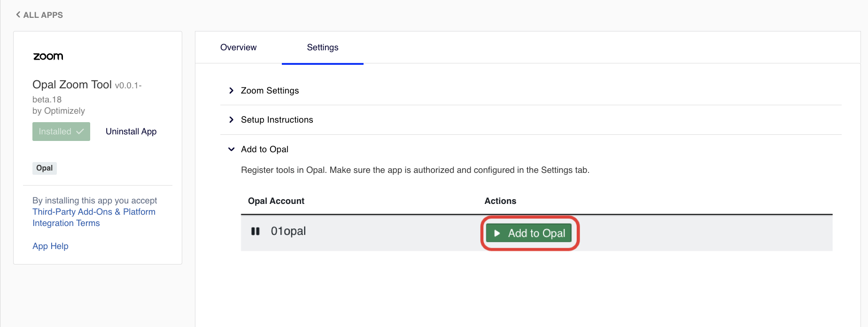Click the Zoom Settings heading
868x327 pixels.
(x=270, y=91)
